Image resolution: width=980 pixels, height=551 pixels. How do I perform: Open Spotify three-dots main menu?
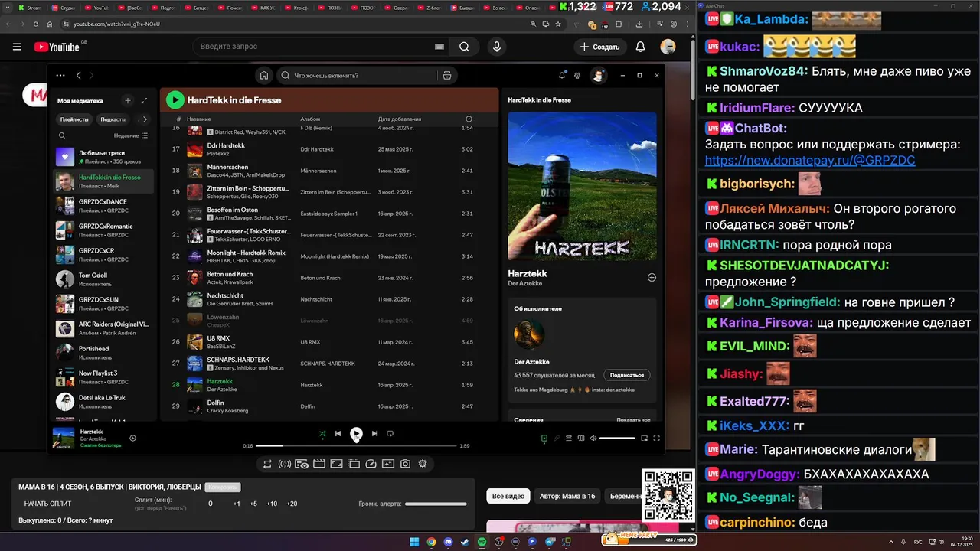(60, 75)
